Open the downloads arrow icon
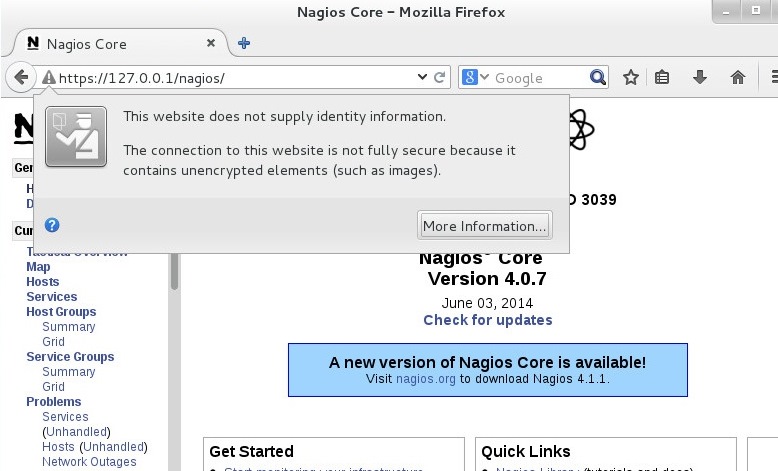 (700, 77)
